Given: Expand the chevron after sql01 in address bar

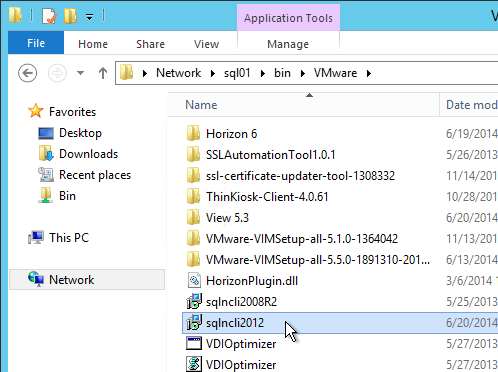Looking at the screenshot, I should point(263,73).
